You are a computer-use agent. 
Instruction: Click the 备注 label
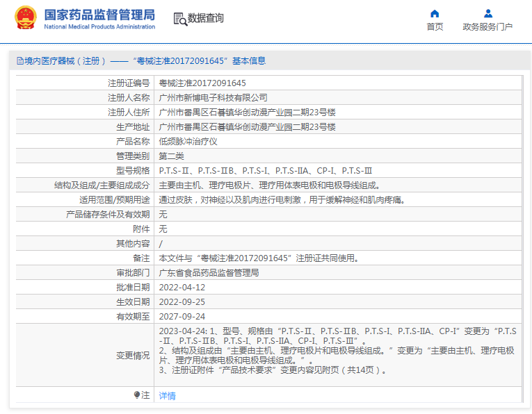pyautogui.click(x=141, y=258)
